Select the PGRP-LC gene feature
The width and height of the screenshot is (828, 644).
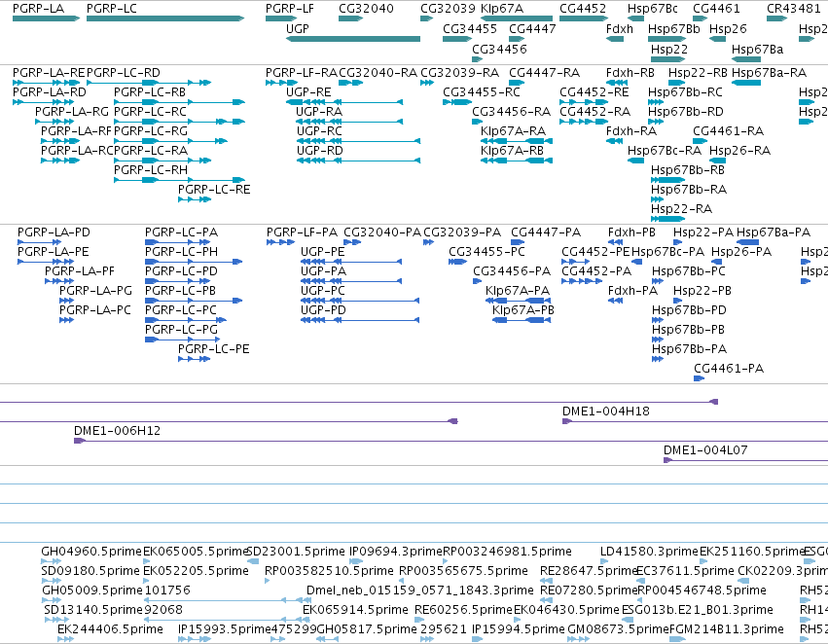click(165, 18)
